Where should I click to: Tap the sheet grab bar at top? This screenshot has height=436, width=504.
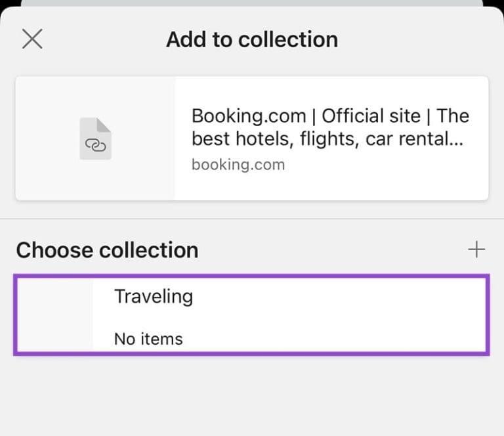pyautogui.click(x=252, y=3)
